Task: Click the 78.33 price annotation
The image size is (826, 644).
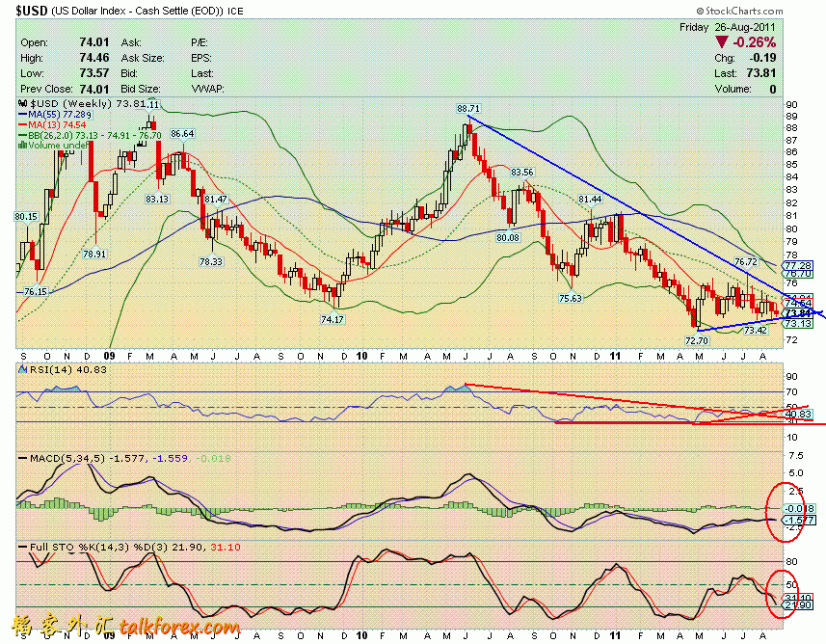Action: 211,261
